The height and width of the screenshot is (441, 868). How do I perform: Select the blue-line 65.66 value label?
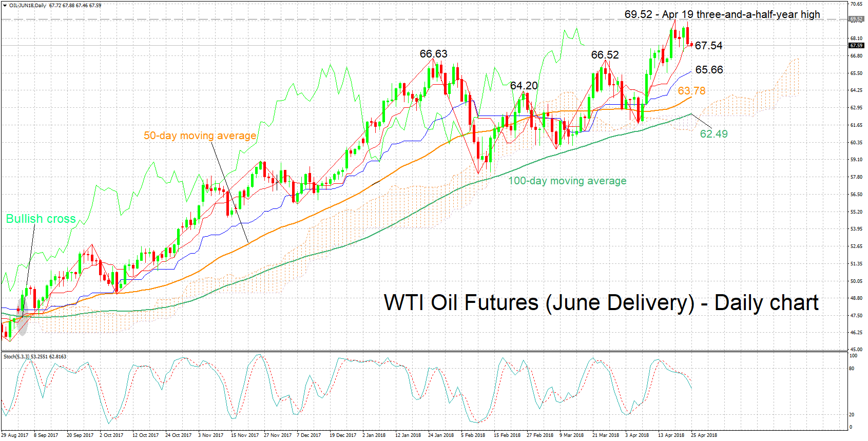[x=709, y=70]
